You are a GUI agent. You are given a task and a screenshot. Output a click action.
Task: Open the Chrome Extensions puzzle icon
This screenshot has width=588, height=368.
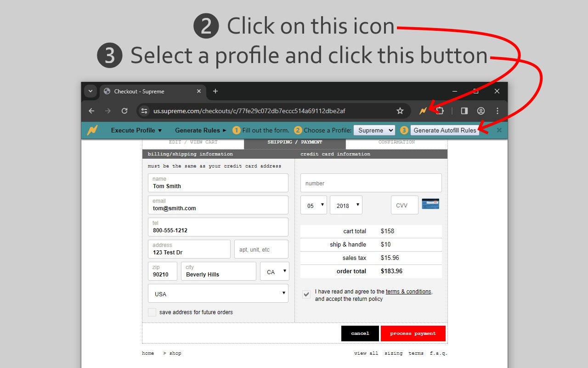coord(440,111)
